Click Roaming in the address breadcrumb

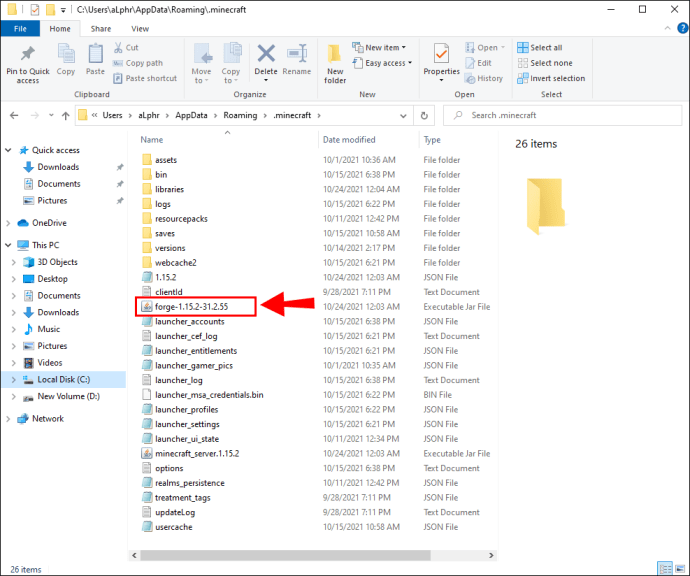[x=240, y=115]
